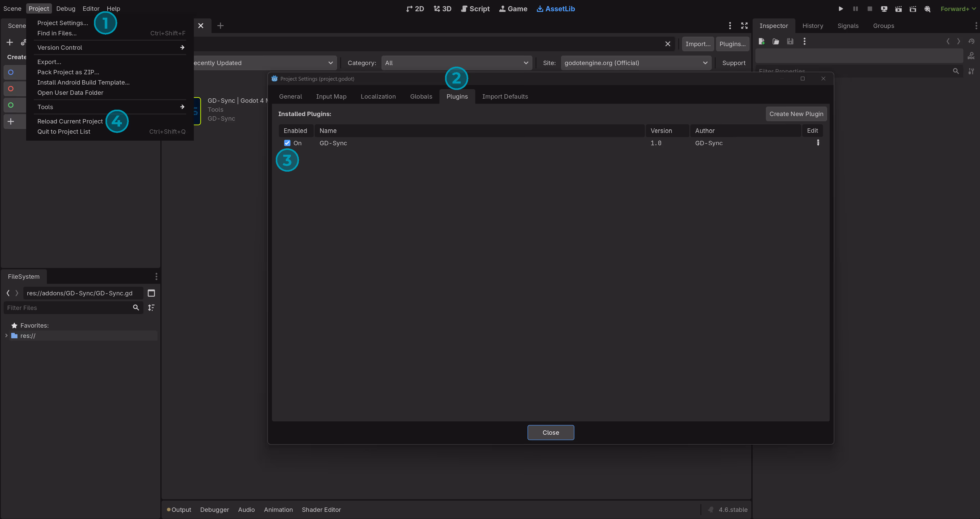
Task: Click distraction-free mode expand icon
Action: (x=744, y=26)
